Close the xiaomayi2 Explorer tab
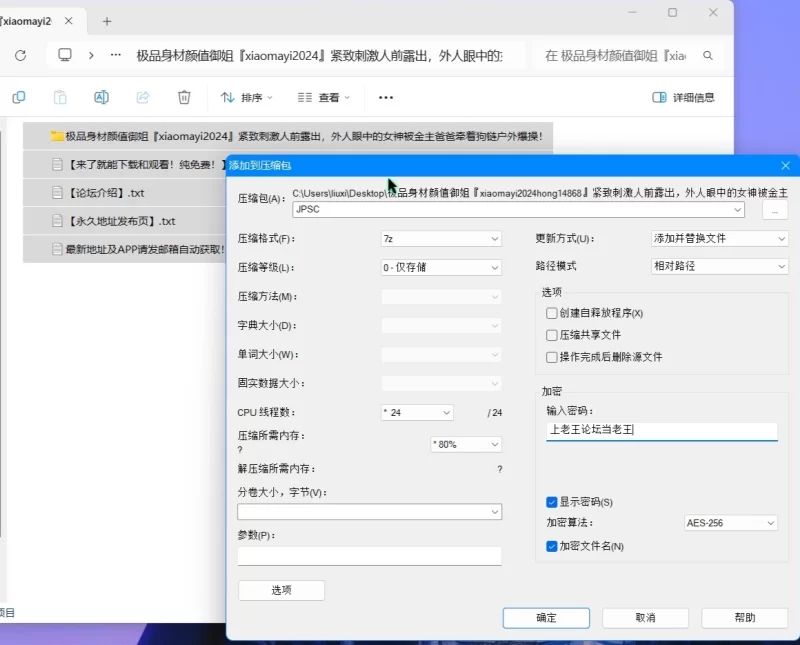This screenshot has height=645, width=800. click(68, 21)
